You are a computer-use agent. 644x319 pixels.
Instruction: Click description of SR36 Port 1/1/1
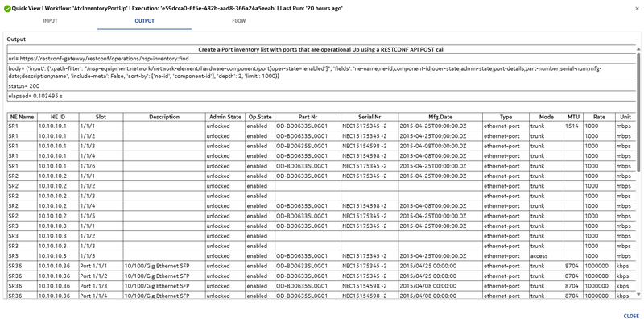click(156, 266)
